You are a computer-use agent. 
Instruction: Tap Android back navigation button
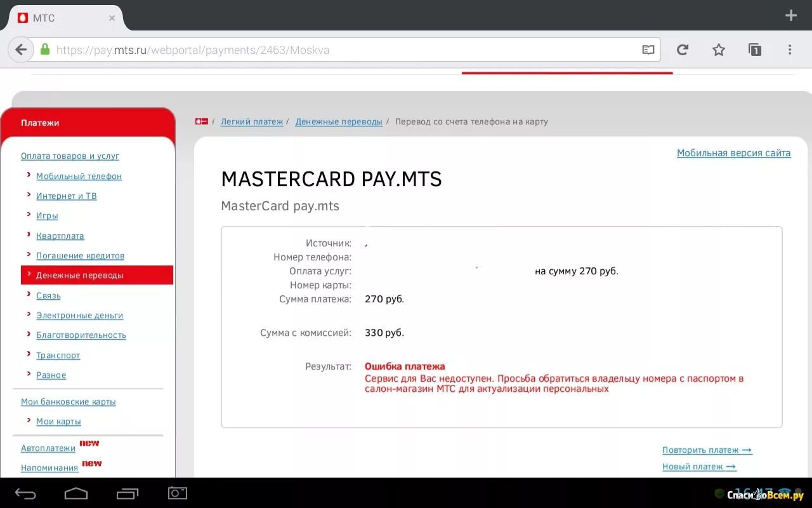coord(26,493)
